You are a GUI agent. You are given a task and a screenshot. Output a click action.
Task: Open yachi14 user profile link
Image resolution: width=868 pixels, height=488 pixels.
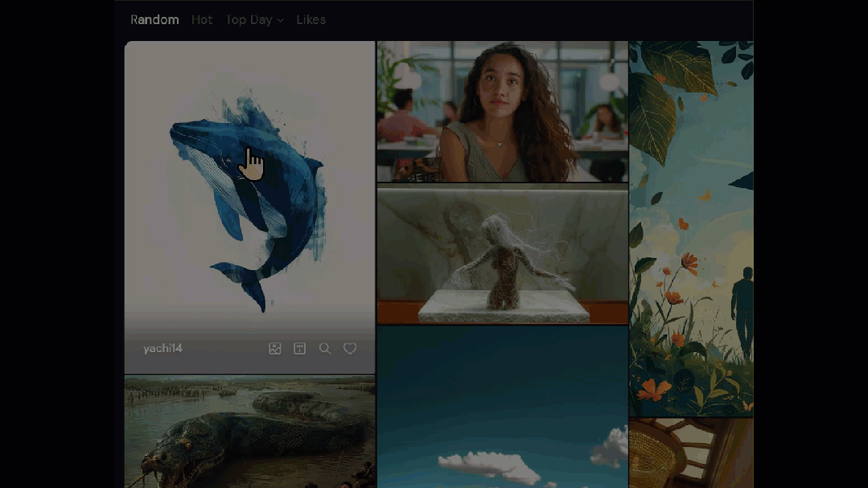(162, 349)
